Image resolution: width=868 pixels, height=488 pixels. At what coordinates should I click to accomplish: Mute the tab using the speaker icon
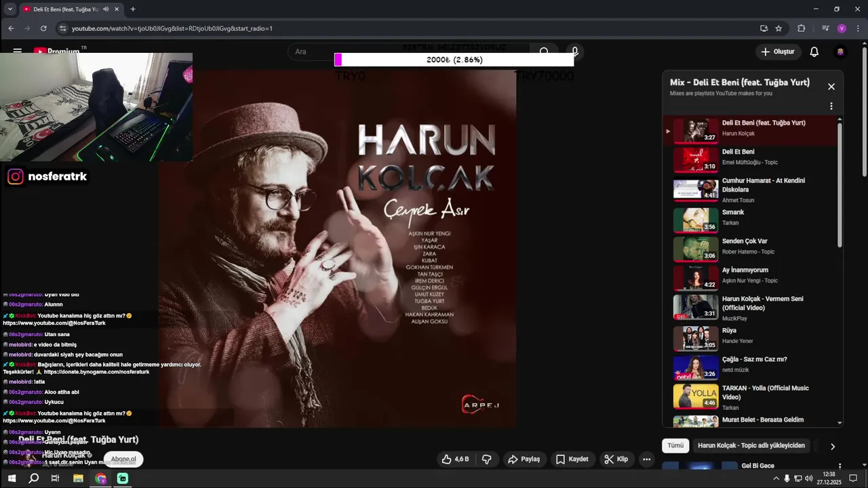(x=106, y=9)
